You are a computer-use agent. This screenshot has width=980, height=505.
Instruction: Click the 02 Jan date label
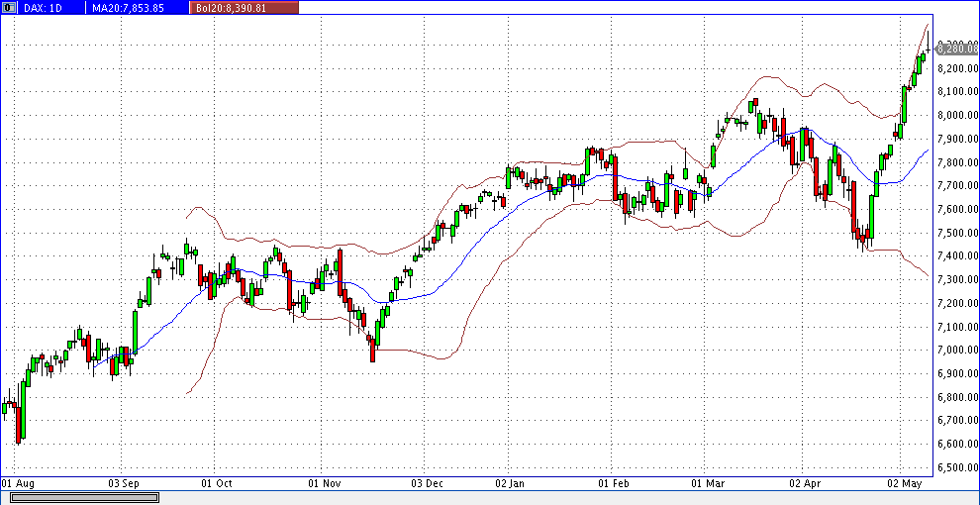[x=510, y=483]
